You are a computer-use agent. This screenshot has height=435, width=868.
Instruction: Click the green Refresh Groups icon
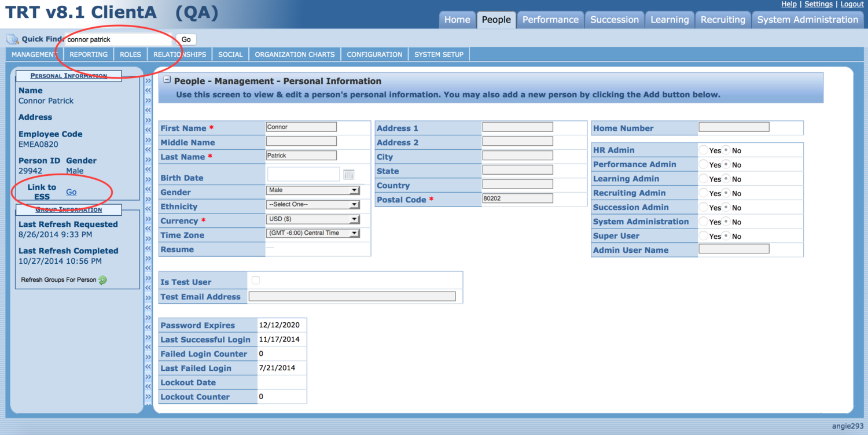102,280
